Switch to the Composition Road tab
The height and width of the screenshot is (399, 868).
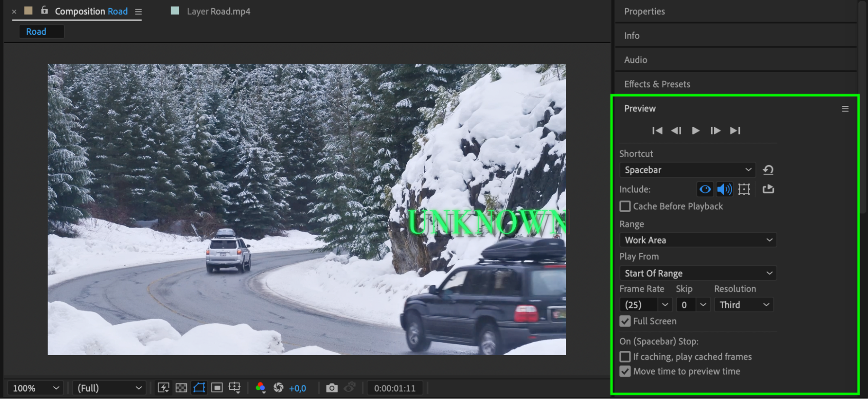click(91, 11)
